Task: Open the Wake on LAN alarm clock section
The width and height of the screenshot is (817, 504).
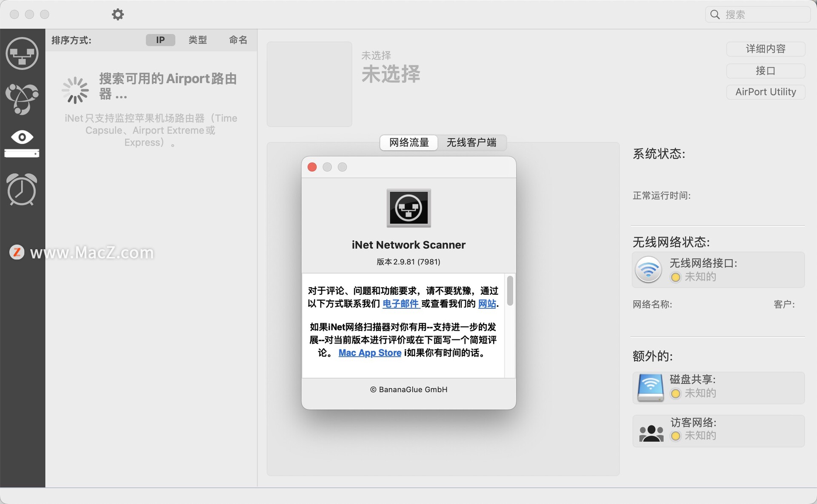Action: tap(22, 189)
